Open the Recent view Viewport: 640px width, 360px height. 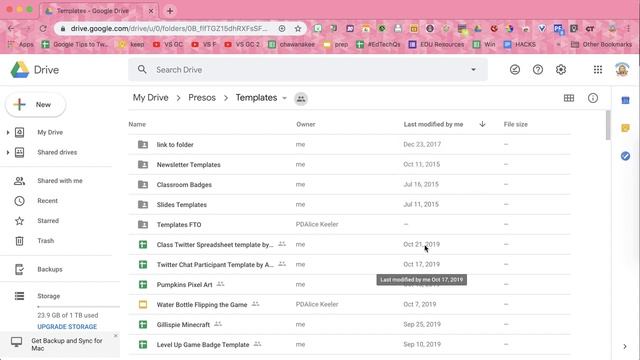[47, 200]
